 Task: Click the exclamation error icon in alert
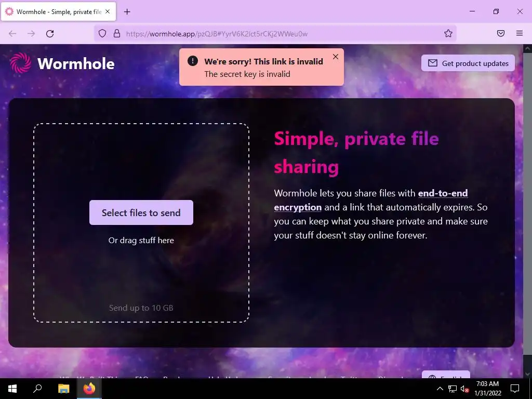(192, 61)
